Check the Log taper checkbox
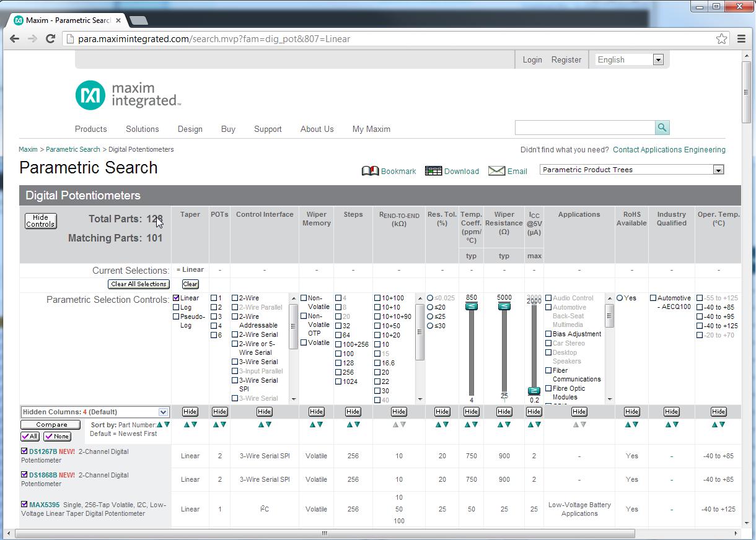The width and height of the screenshot is (756, 540). 177,307
